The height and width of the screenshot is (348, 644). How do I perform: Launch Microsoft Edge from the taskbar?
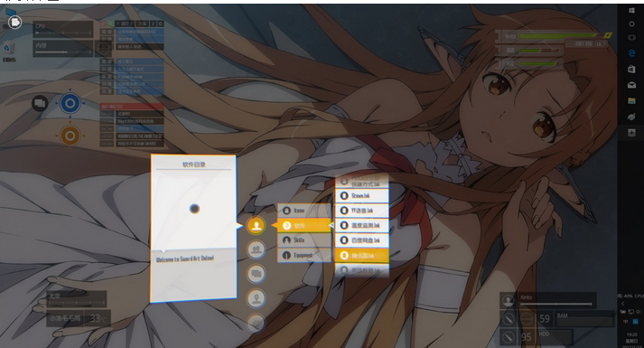coord(631,53)
